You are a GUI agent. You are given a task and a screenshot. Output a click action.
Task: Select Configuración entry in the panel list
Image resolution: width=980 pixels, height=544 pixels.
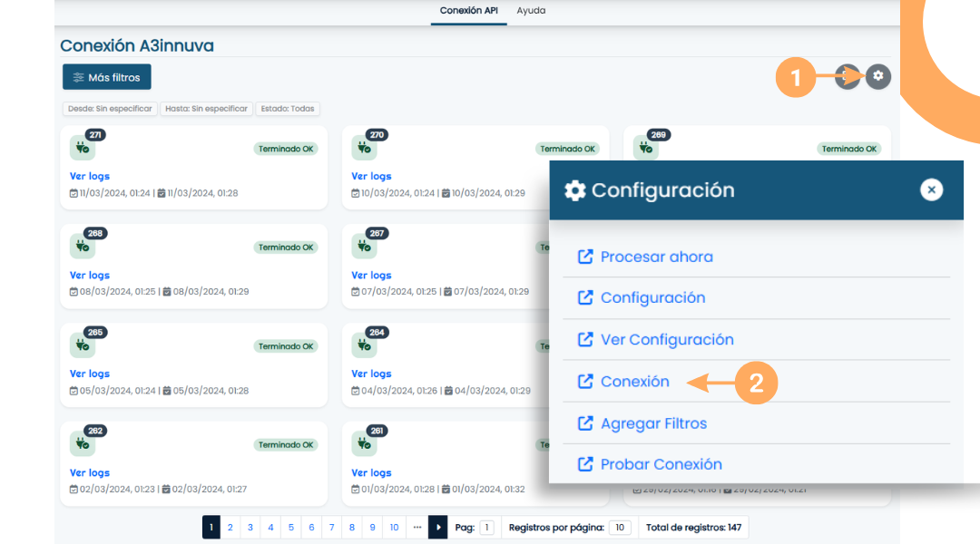[x=652, y=298]
